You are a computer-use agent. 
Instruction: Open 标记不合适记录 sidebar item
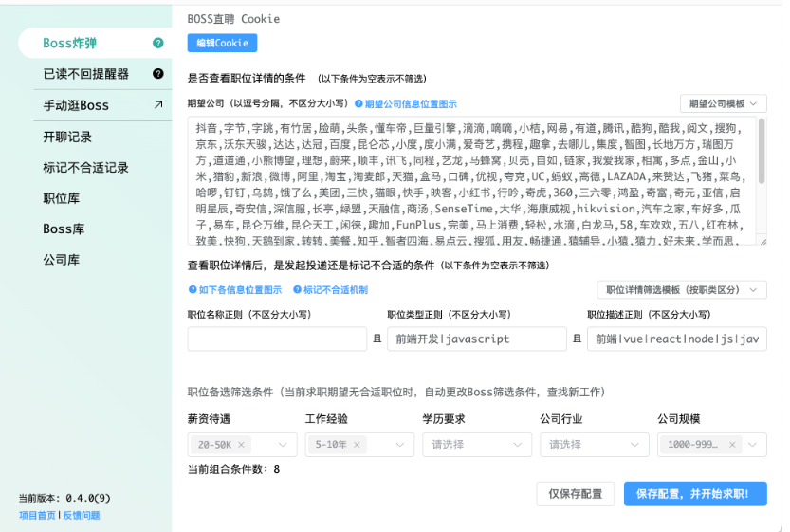[x=85, y=168]
